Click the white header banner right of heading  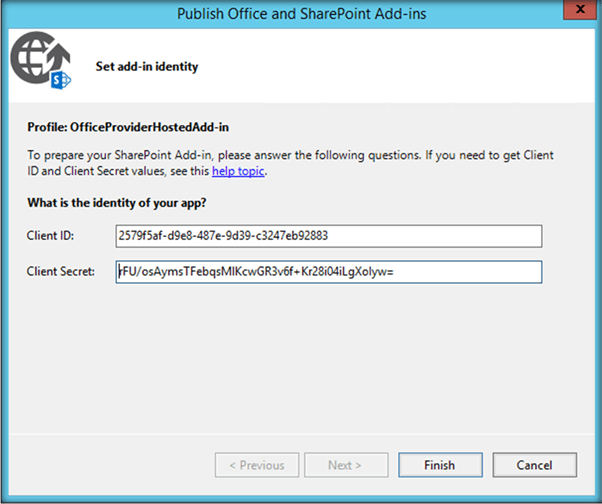(400, 67)
